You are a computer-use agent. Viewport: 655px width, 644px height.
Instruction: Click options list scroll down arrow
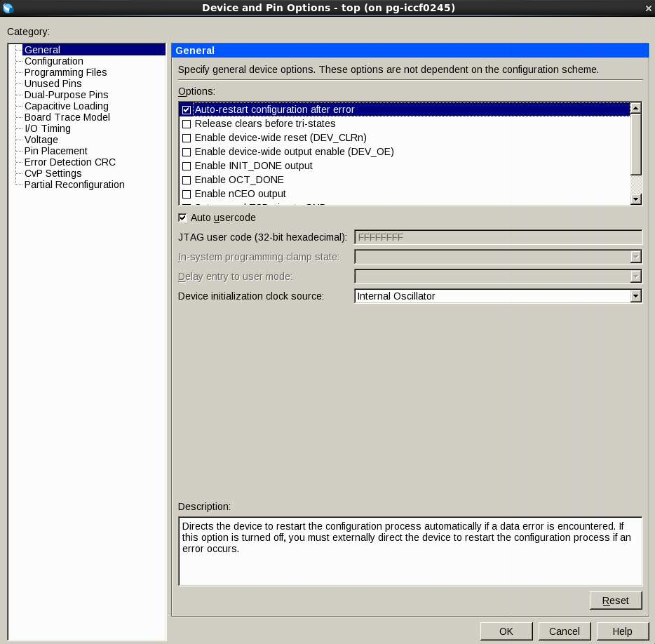(635, 199)
